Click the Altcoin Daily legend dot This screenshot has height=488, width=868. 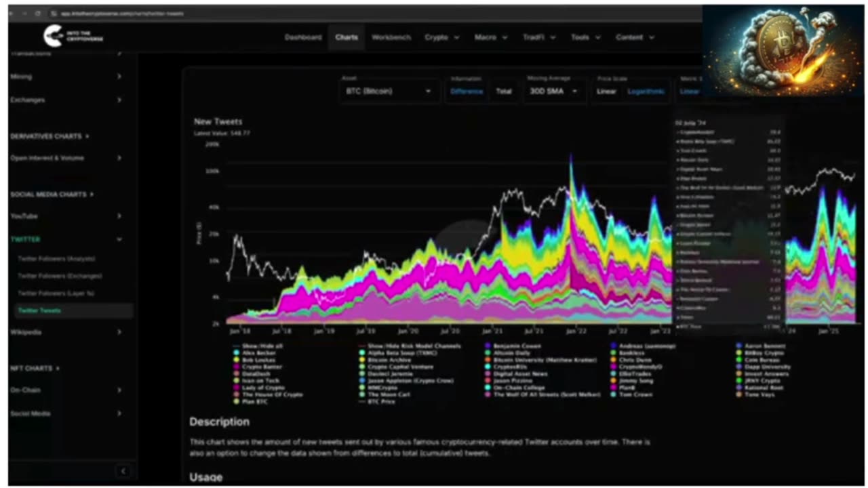coord(488,353)
